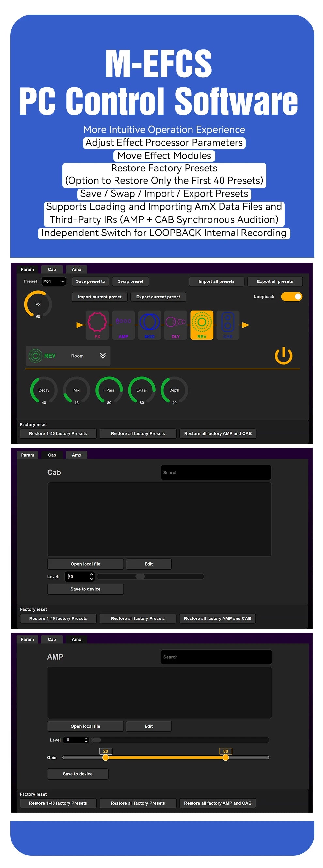Viewport: 323px width, 868px height.
Task: Restore all factory Presets in AMP panel
Action: click(x=138, y=803)
